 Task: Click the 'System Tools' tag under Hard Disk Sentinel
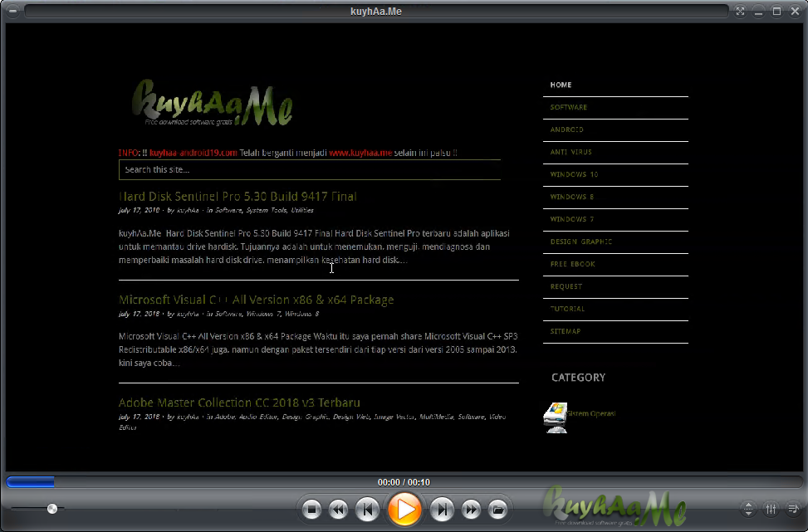[266, 210]
